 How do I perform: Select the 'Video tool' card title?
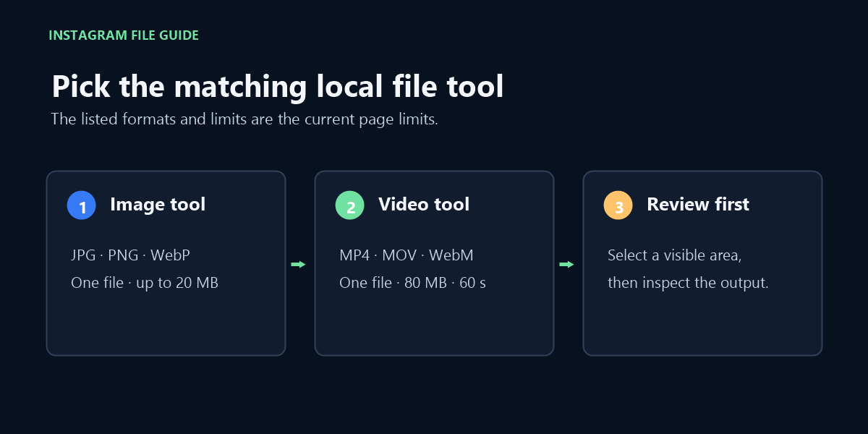point(424,205)
